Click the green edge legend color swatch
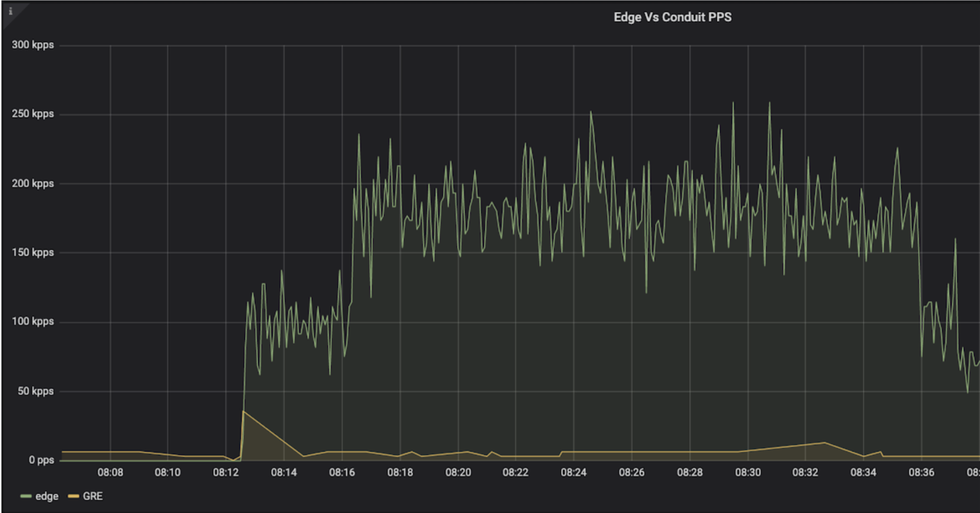Viewport: 980px width, 513px height. [x=26, y=497]
